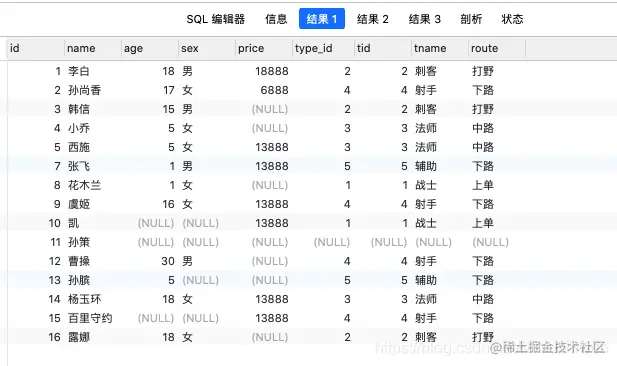This screenshot has width=617, height=366.
Task: Open the 剖析 tab
Action: coord(471,19)
